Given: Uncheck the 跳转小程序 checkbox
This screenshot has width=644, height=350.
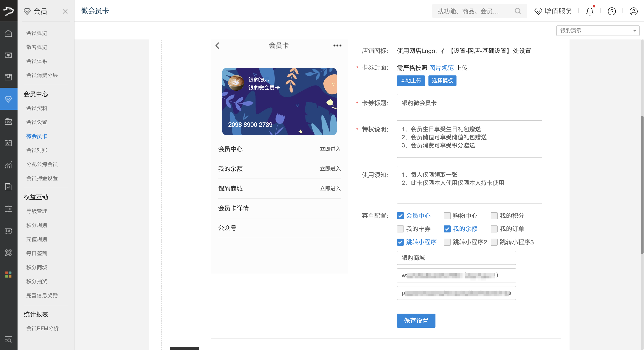Looking at the screenshot, I should [x=400, y=242].
